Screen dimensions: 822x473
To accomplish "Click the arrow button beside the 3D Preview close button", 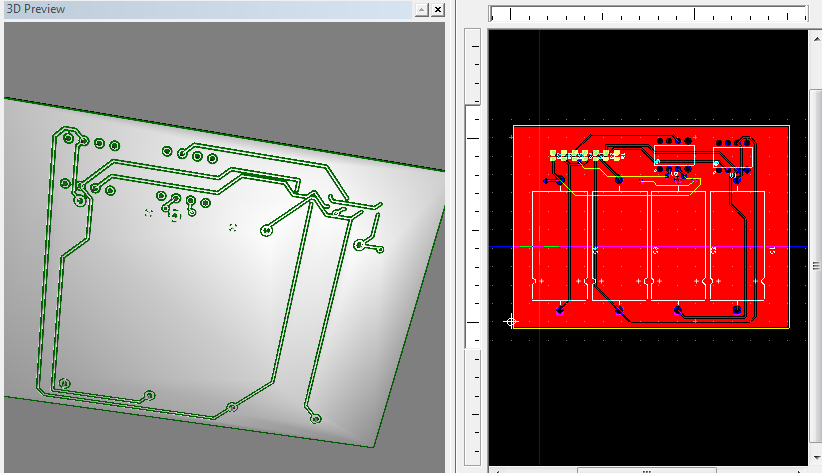I will [421, 9].
